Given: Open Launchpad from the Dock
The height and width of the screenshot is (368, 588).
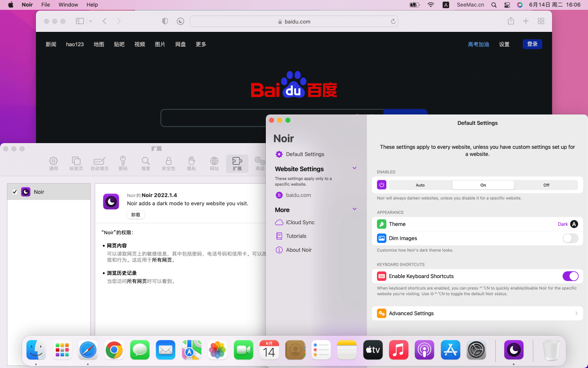Looking at the screenshot, I should 62,350.
